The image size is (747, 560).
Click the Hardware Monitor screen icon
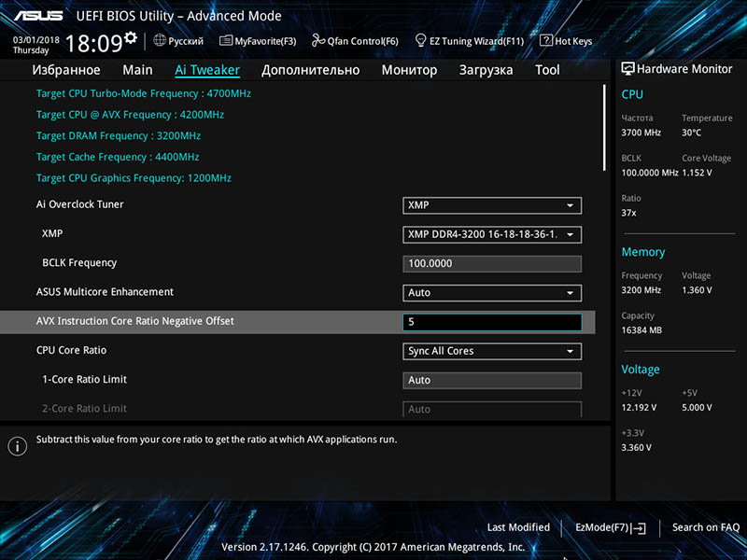coord(627,69)
